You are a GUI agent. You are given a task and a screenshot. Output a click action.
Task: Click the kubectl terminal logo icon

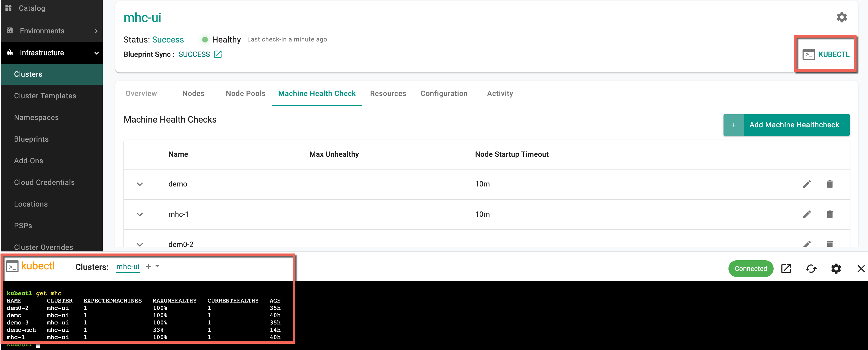click(13, 267)
